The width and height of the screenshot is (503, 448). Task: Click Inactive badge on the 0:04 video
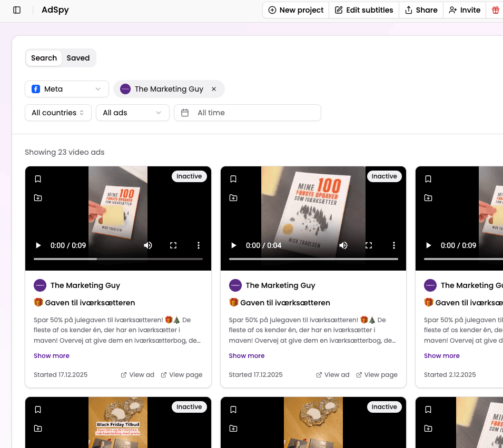coord(384,176)
